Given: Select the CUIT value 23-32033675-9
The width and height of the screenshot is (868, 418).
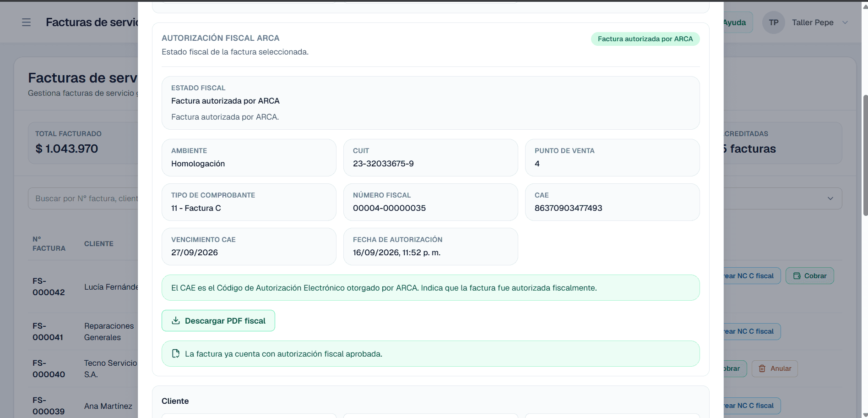Looking at the screenshot, I should click(x=383, y=164).
